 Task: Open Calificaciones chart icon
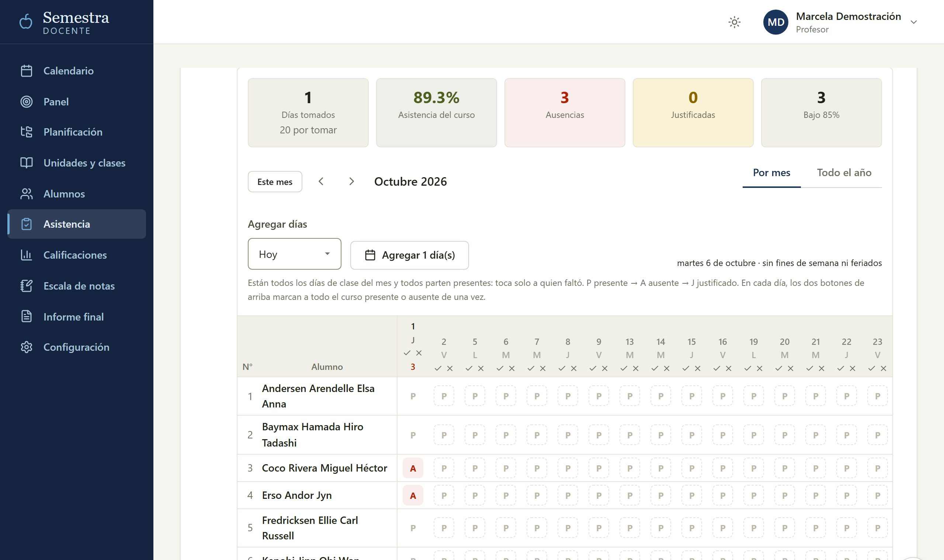[27, 255]
